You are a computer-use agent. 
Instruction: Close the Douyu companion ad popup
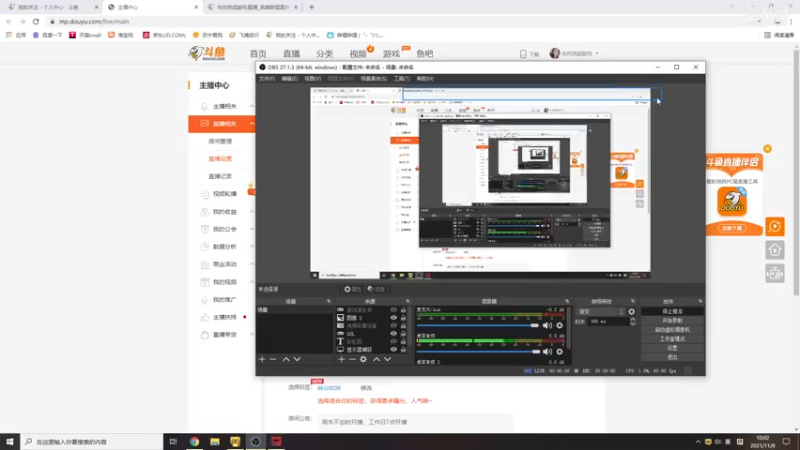click(x=767, y=149)
